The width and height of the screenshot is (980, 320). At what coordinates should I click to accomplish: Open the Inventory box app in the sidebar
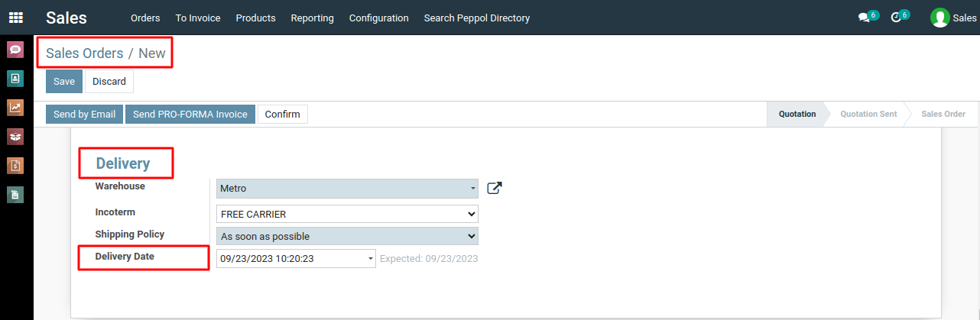(15, 137)
